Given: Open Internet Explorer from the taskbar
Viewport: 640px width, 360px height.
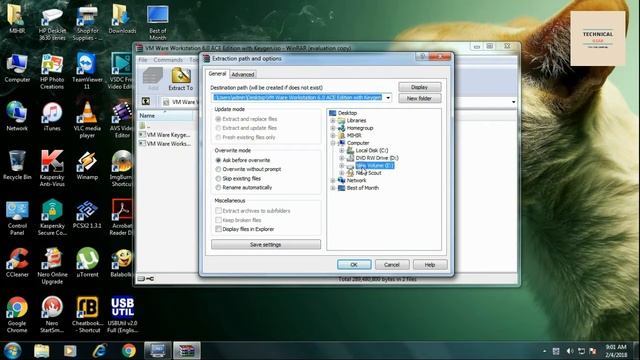Looking at the screenshot, I should (x=100, y=351).
